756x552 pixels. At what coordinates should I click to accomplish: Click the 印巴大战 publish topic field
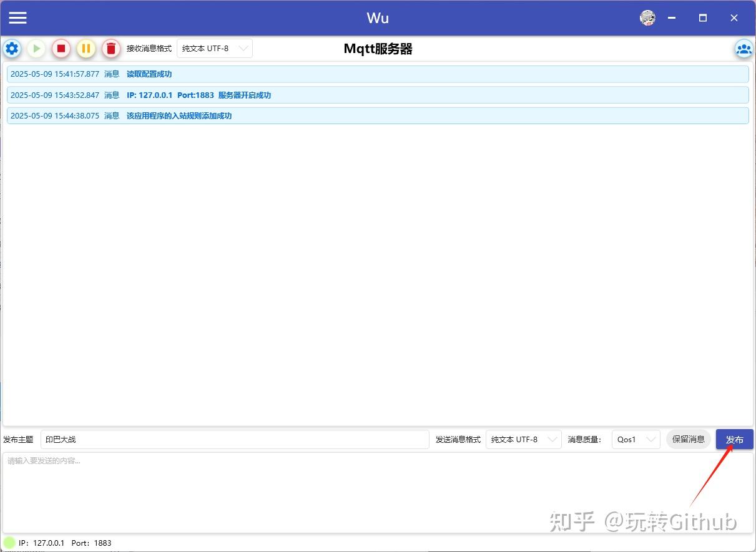[234, 439]
